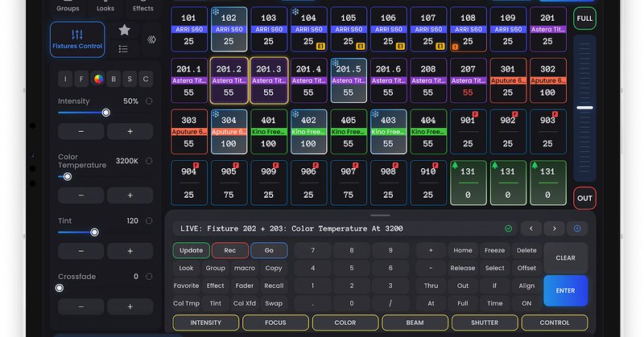The height and width of the screenshot is (337, 644).
Task: Click the CLEAR button
Action: [566, 258]
